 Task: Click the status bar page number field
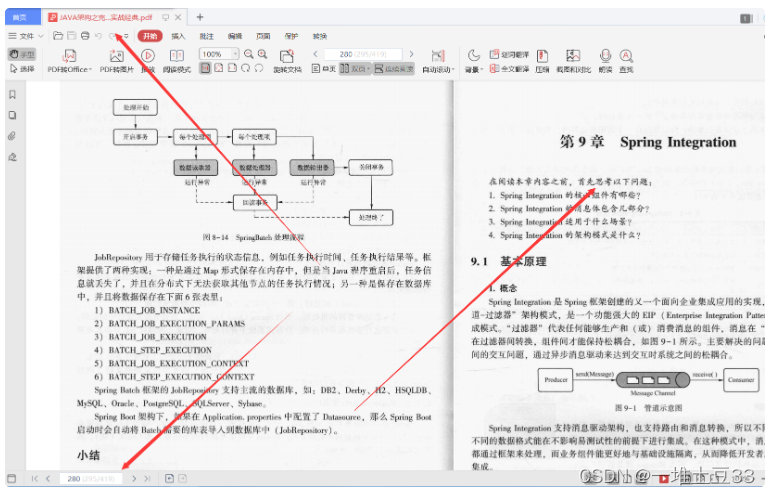(91, 478)
